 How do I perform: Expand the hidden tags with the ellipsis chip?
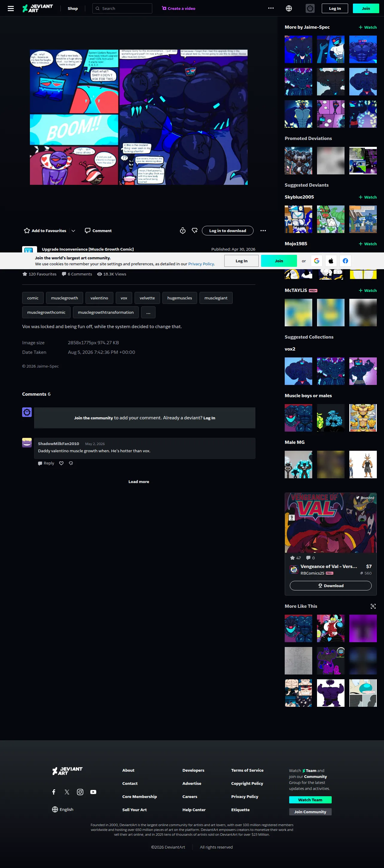pyautogui.click(x=148, y=312)
